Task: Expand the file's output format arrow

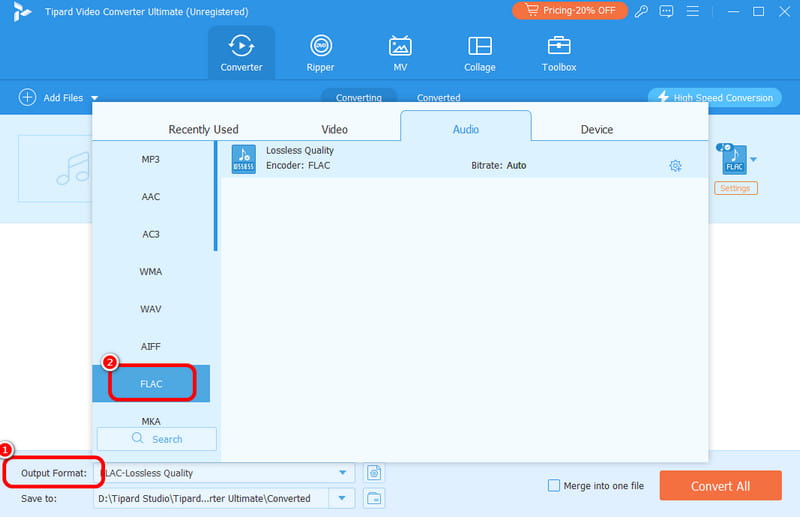Action: tap(754, 160)
